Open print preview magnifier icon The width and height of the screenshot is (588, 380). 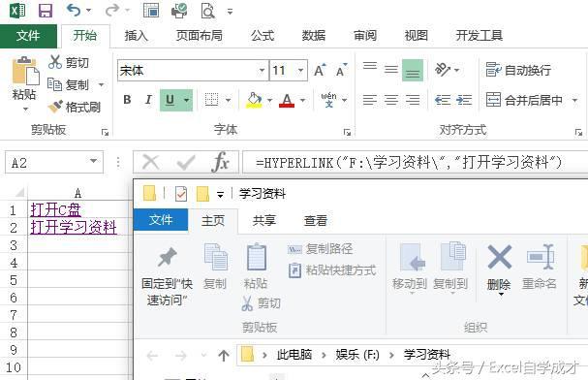coord(207,11)
